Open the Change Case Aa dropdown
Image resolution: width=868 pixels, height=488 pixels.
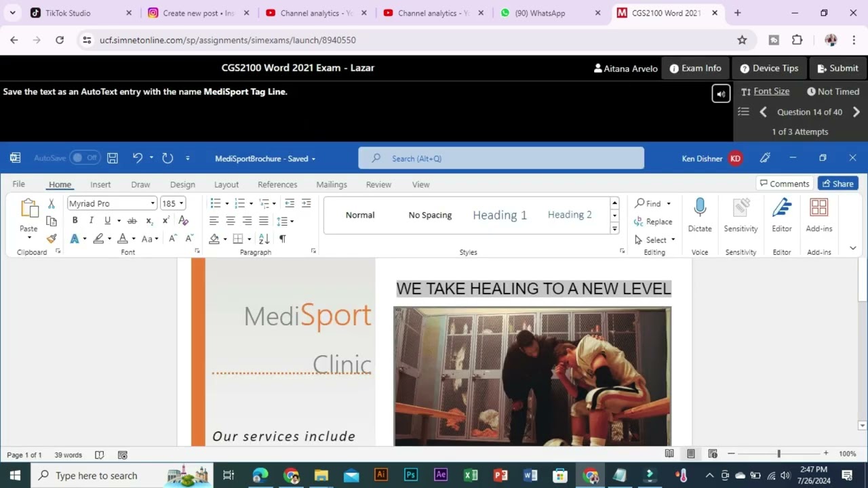tap(150, 239)
